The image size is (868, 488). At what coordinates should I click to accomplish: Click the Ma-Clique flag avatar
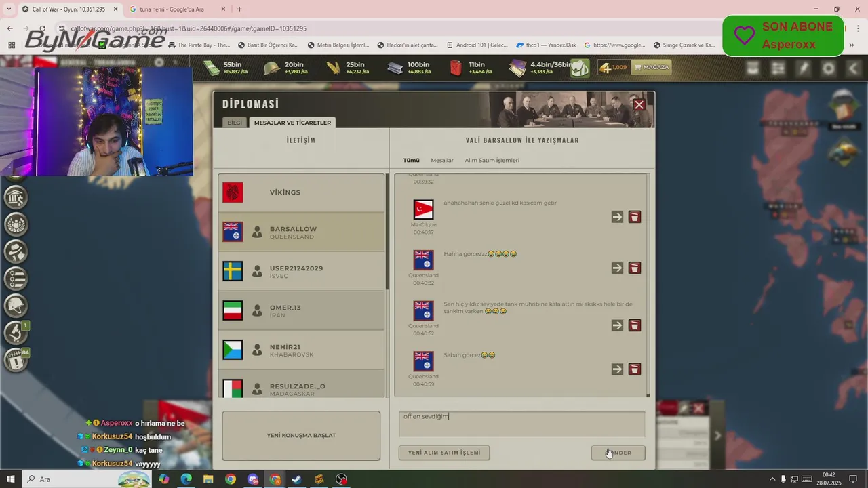(423, 209)
